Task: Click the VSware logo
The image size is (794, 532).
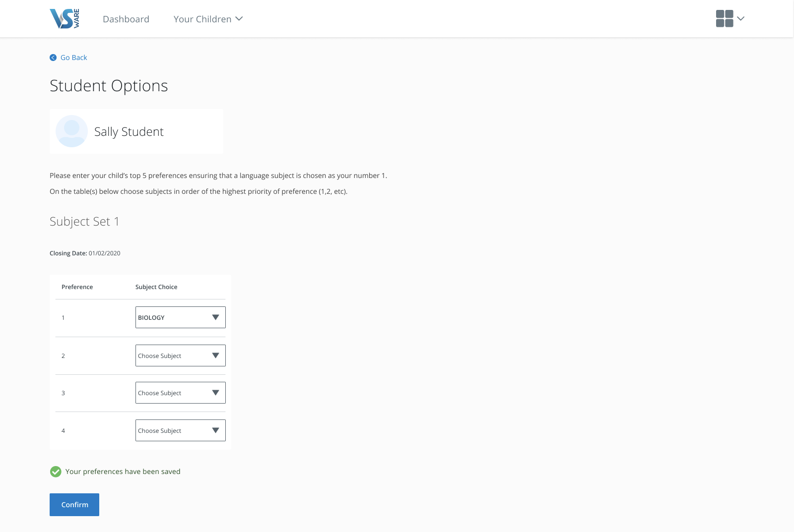Action: pos(65,19)
